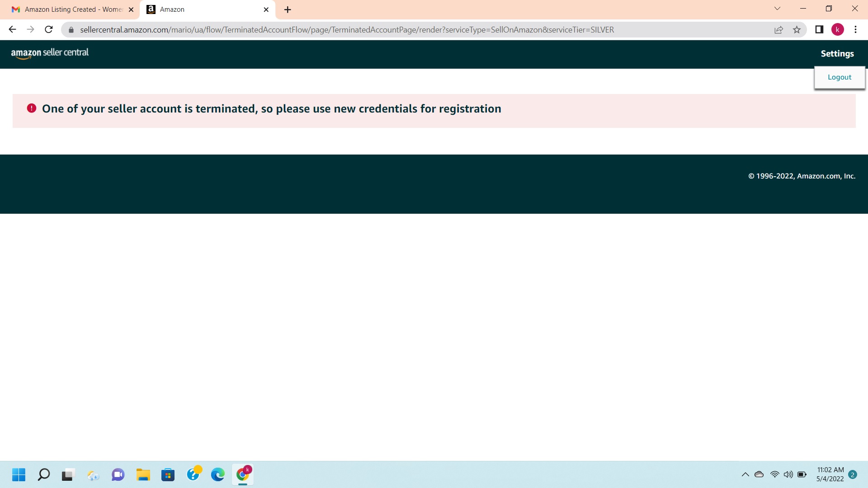Open File Explorer from the taskbar
The width and height of the screenshot is (868, 488).
tap(143, 474)
